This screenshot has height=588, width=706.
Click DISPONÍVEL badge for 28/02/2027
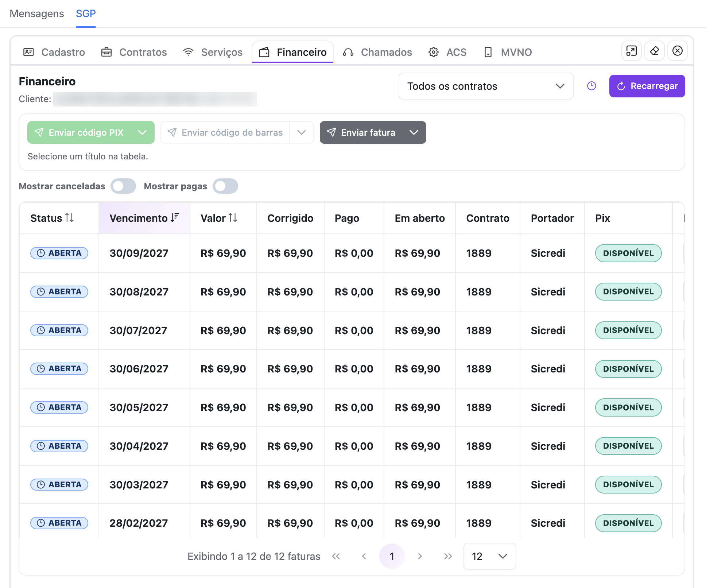[x=628, y=523]
